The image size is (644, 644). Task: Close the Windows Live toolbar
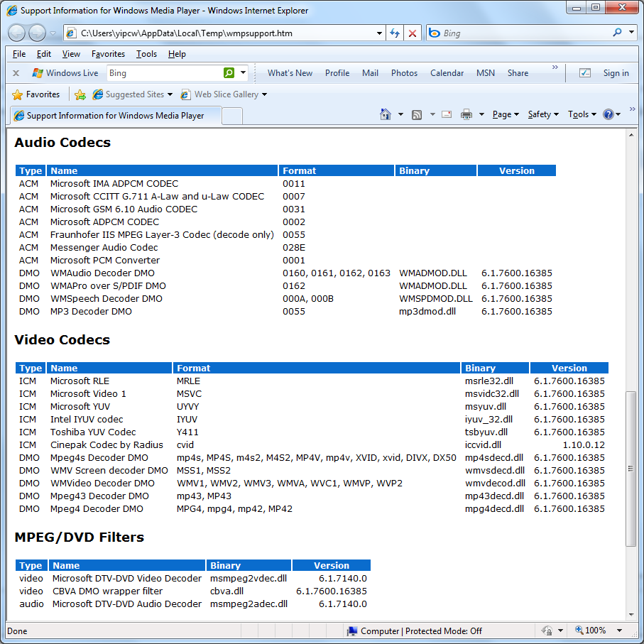pyautogui.click(x=16, y=73)
